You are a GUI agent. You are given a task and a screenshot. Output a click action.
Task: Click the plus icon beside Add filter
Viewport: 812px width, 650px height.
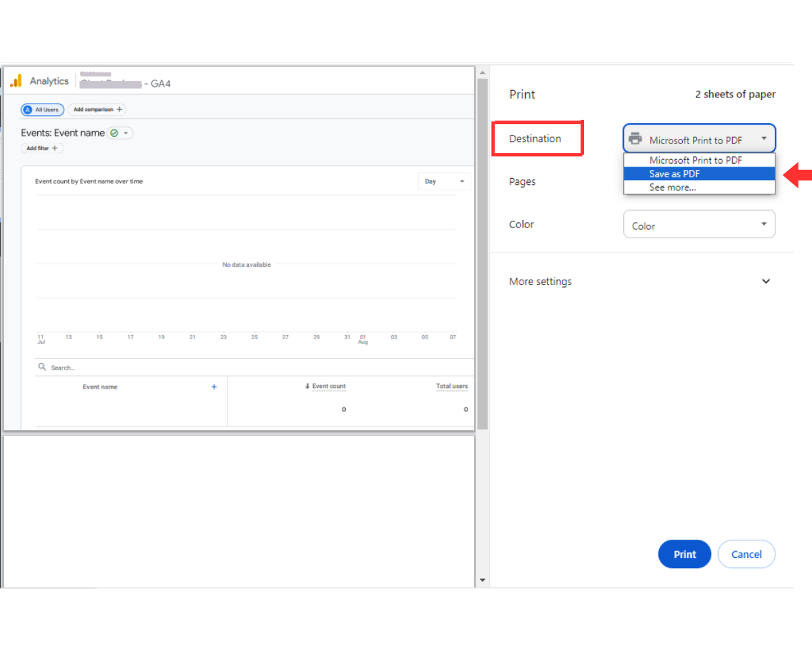click(55, 148)
